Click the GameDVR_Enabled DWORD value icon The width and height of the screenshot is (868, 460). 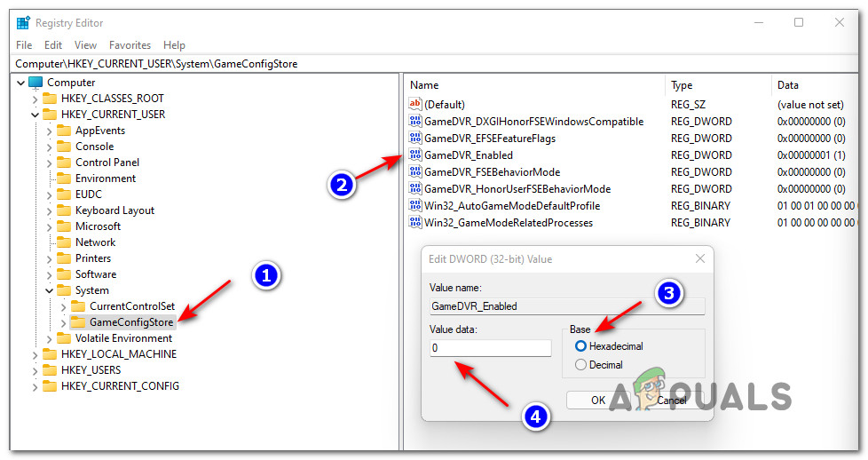(415, 155)
